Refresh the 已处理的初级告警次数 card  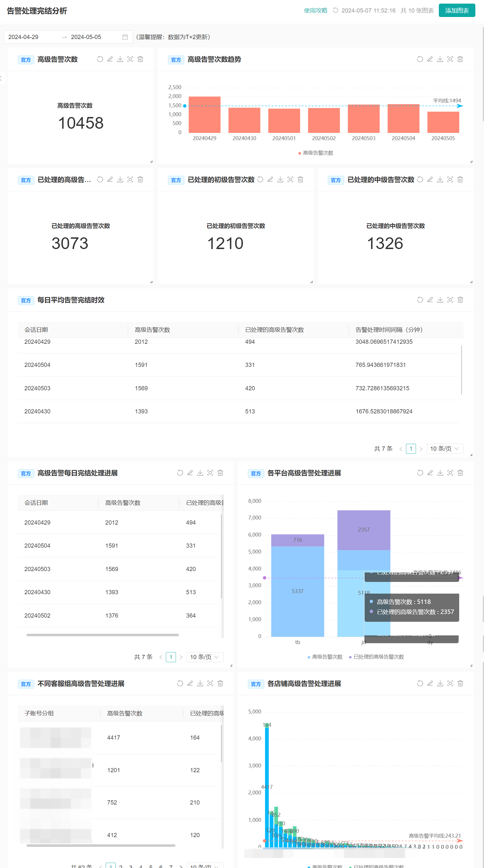(260, 180)
